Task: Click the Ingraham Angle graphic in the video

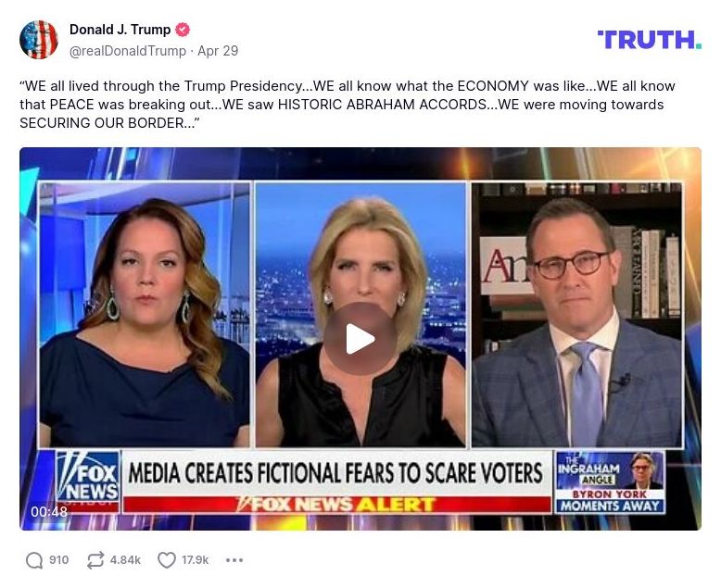Action: coord(610,482)
